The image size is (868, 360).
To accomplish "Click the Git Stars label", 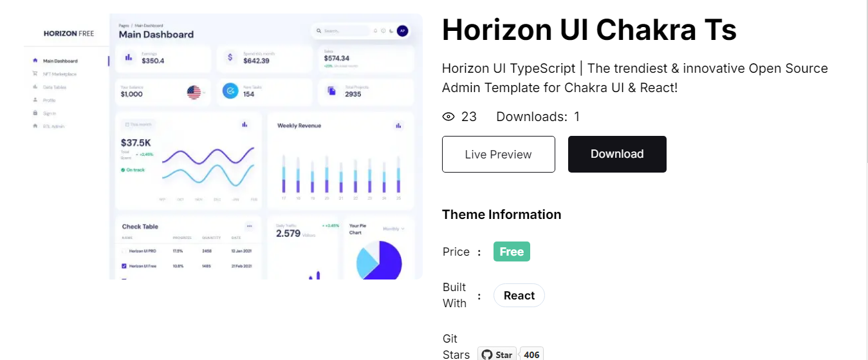I will click(456, 346).
